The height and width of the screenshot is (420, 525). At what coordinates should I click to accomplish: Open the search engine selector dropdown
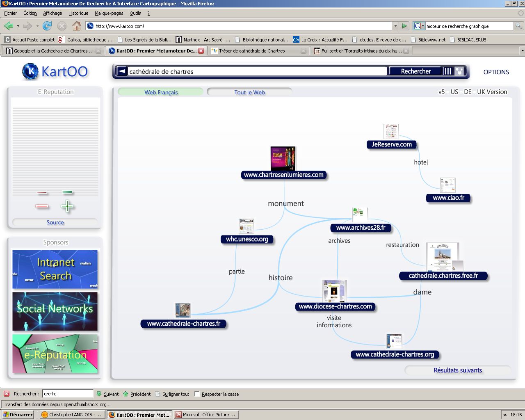[x=419, y=26]
